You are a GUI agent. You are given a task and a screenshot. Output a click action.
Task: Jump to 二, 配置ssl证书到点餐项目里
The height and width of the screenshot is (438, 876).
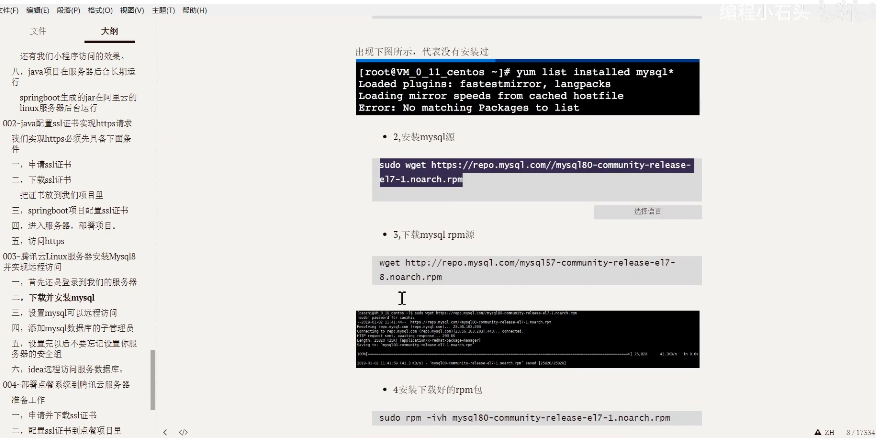[66, 431]
